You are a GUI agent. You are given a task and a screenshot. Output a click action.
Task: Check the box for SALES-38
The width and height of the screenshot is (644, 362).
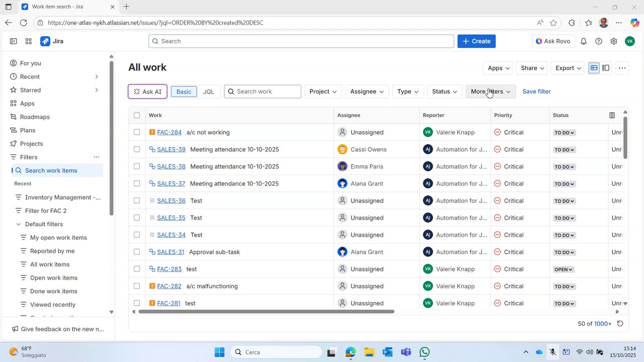click(x=137, y=166)
